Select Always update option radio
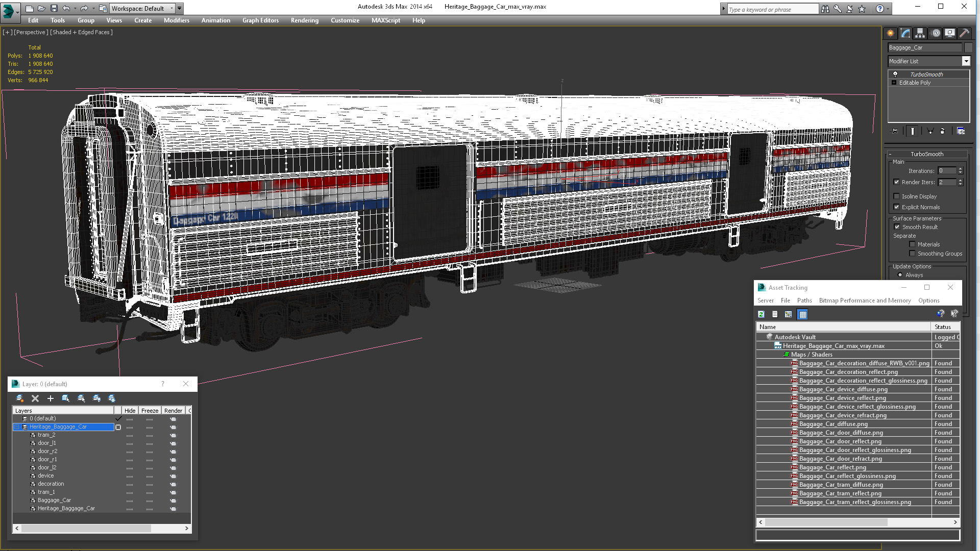This screenshot has height=551, width=980. click(x=900, y=275)
